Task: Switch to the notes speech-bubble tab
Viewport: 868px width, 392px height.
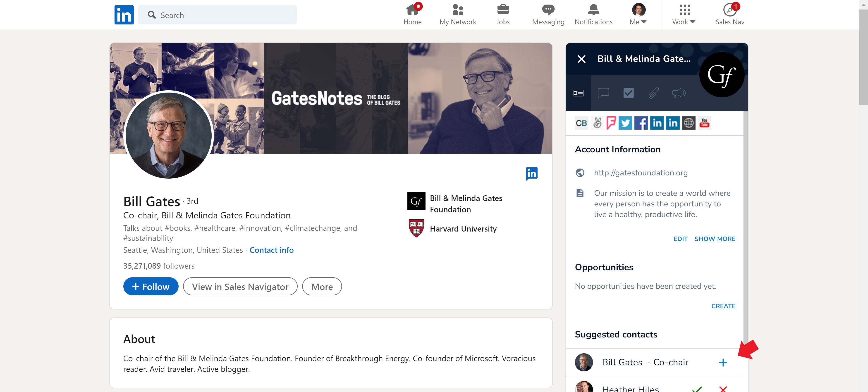Action: point(603,93)
